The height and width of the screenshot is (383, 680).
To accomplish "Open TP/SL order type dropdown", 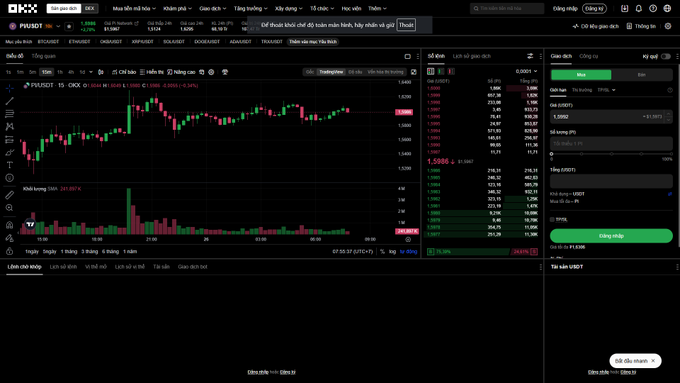I will point(606,90).
